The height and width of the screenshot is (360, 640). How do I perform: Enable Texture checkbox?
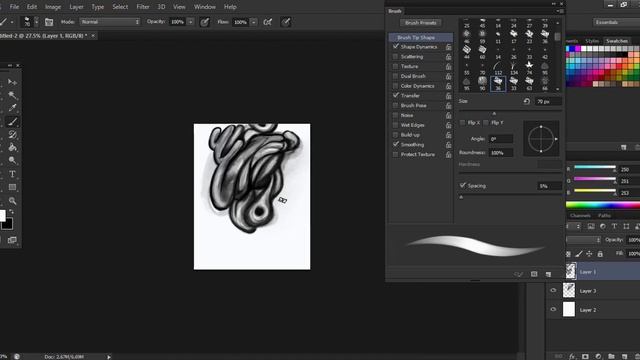395,67
